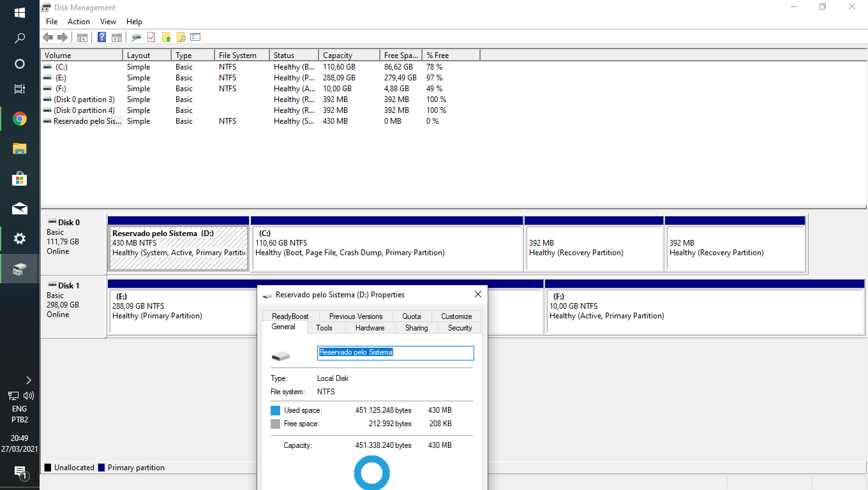This screenshot has height=490, width=868.
Task: Select the Disk 0 header panel
Action: 73,243
